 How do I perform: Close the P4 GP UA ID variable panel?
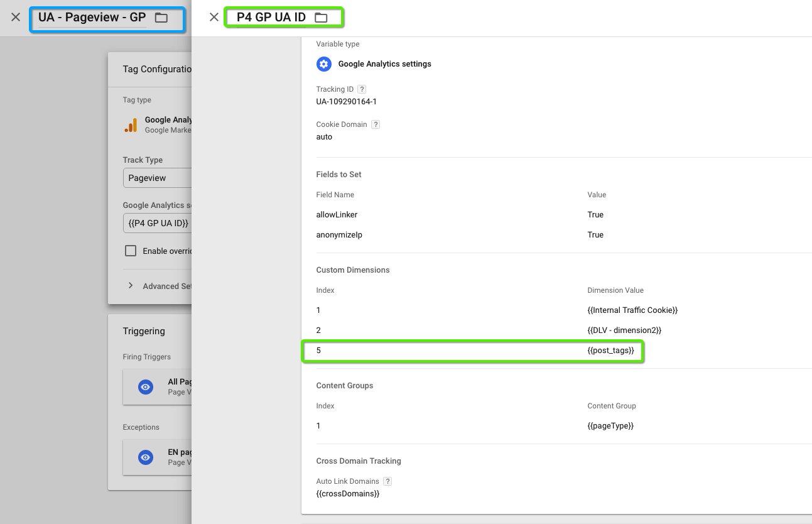coord(214,17)
